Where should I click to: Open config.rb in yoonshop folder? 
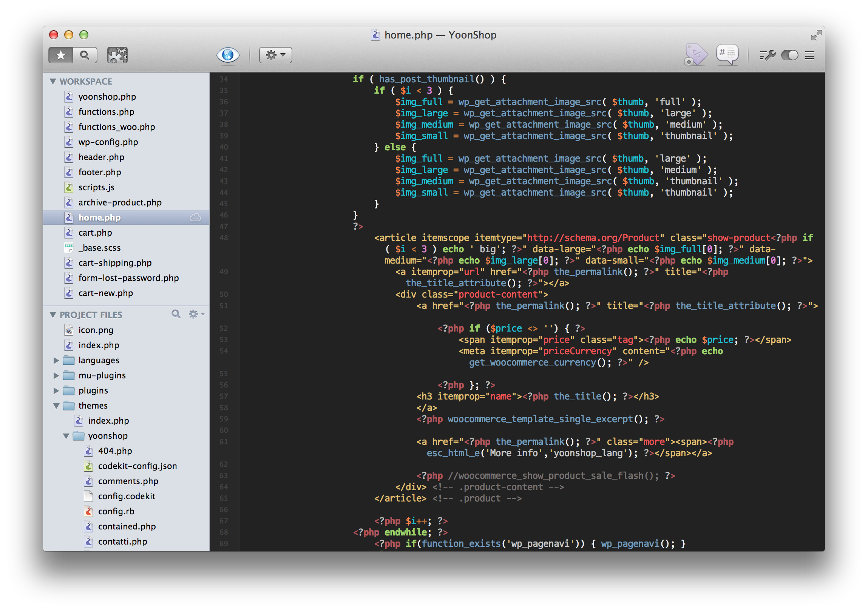(x=116, y=512)
